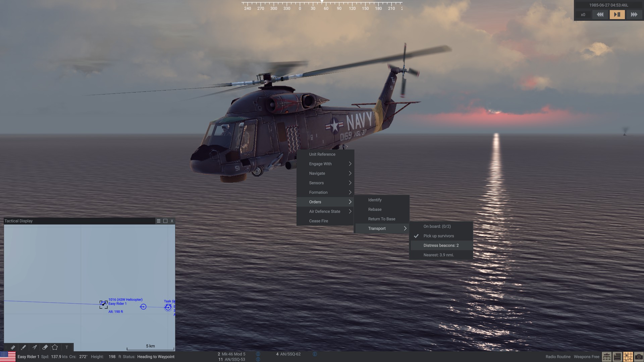Screen dimensions: 644x362
Task: Click the waypoint circle marker next to helicopter
Action: (x=143, y=307)
